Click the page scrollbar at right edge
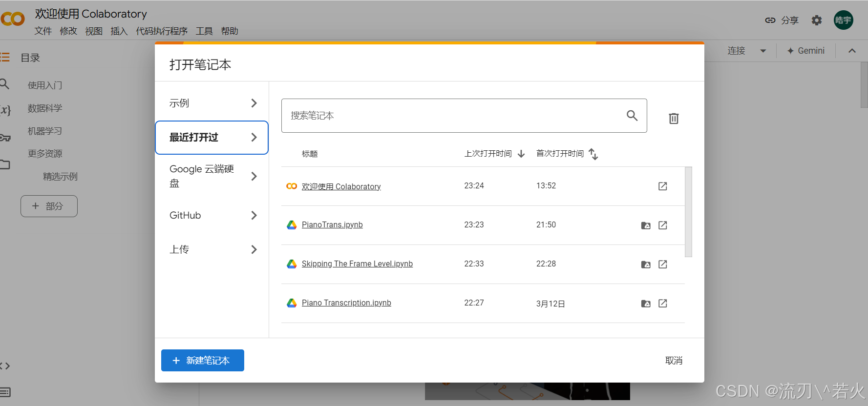Viewport: 868px width, 406px height. [864, 84]
